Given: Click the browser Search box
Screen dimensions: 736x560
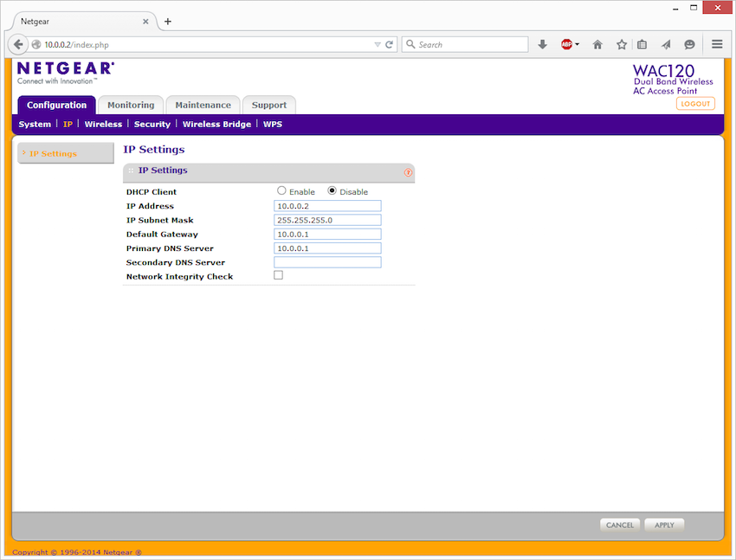Looking at the screenshot, I should tap(465, 44).
